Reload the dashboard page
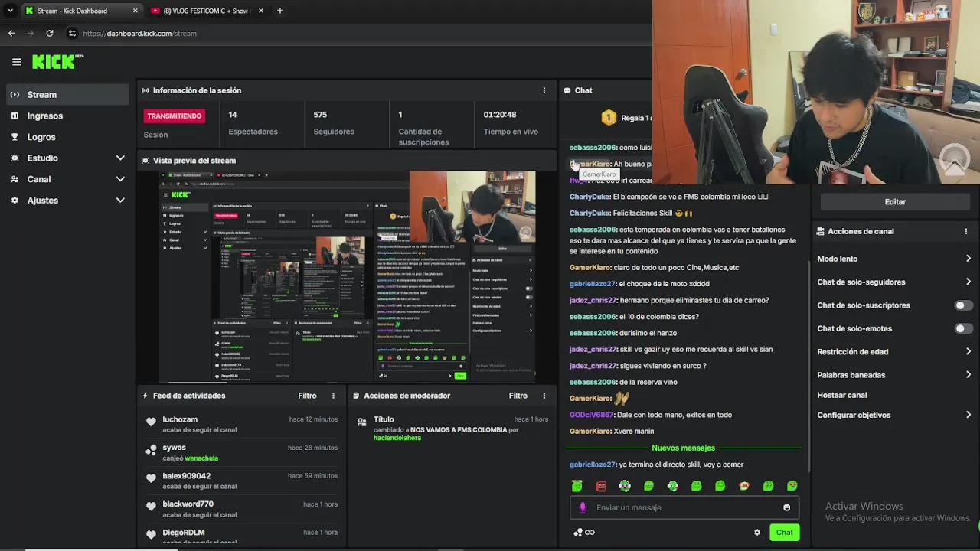The height and width of the screenshot is (551, 980). point(50,33)
